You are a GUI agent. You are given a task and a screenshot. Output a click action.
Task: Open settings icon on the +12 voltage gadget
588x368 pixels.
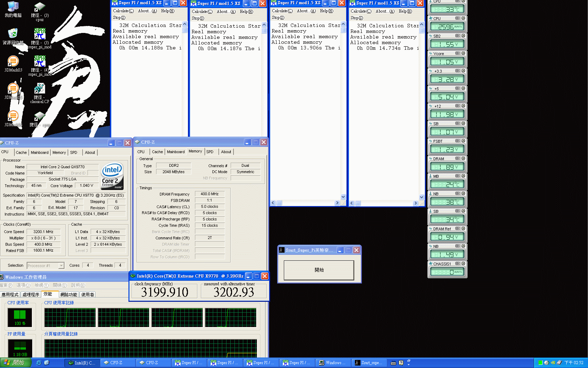tap(457, 106)
